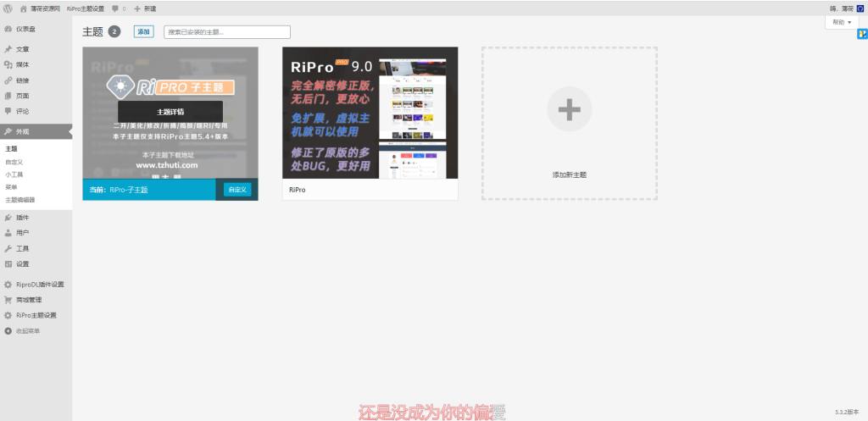Open RiPro主题设置 in the top admin bar
This screenshot has width=868, height=421.
tap(86, 8)
